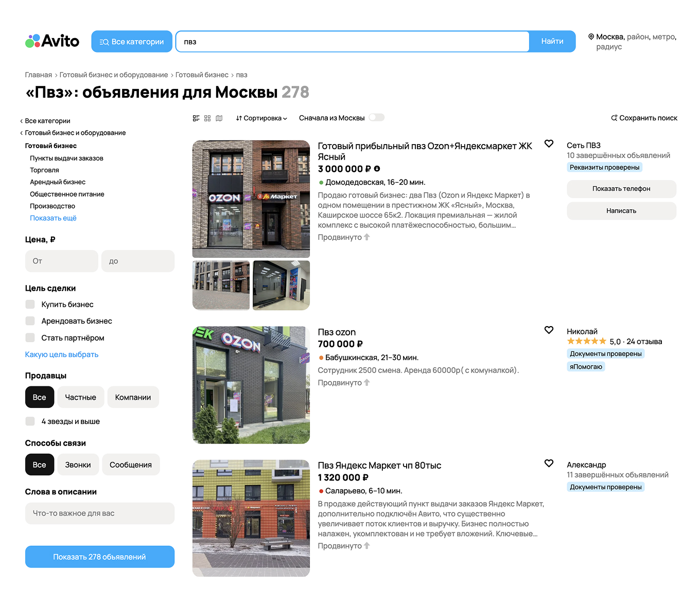This screenshot has width=700, height=605.
Task: Click the location pin beside Москва
Action: click(590, 37)
